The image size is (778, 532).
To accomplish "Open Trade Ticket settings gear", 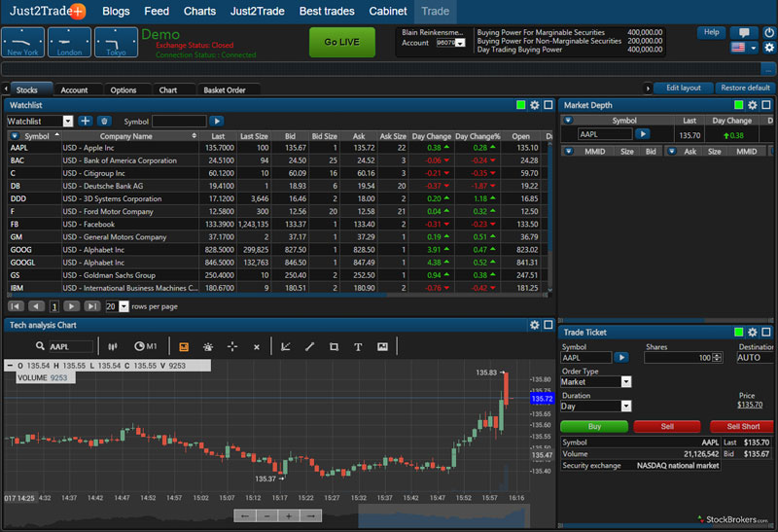I will [753, 332].
